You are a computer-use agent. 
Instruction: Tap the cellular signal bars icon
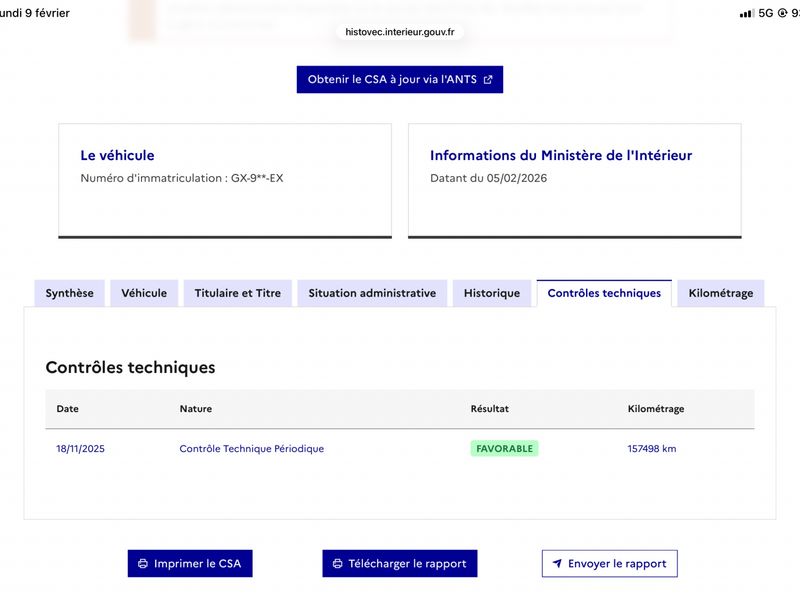[746, 13]
